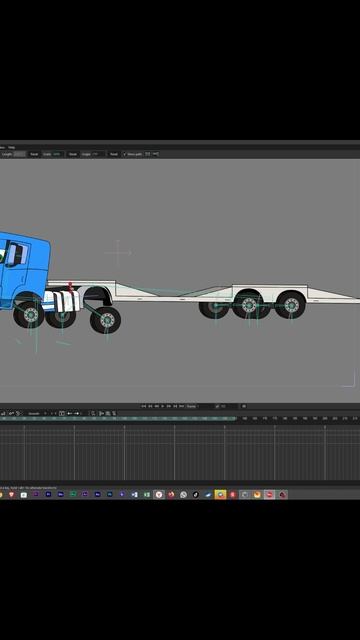Select the front wheel under the cab

(x=29, y=315)
